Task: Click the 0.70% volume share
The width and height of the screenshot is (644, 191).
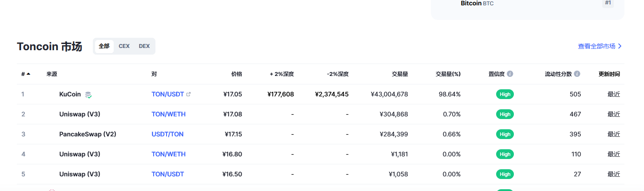Action: tap(451, 114)
